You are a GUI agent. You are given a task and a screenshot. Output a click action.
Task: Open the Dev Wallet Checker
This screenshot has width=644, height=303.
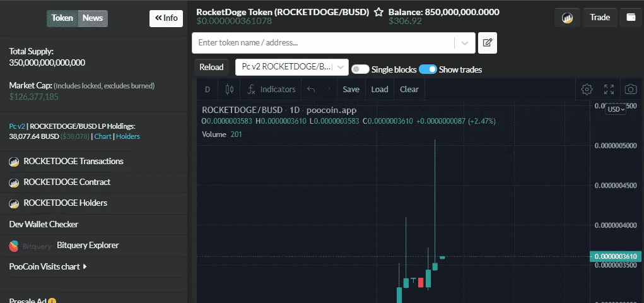(x=44, y=224)
